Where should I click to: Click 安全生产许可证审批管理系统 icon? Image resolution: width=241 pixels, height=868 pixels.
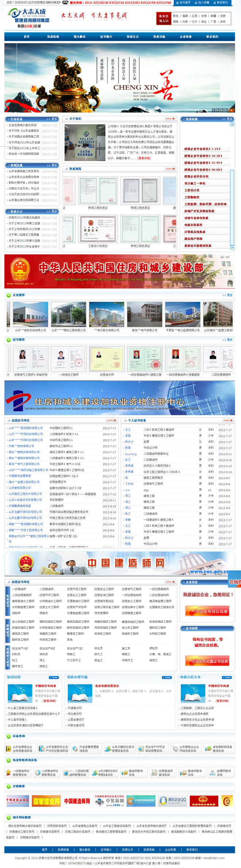click(141, 749)
